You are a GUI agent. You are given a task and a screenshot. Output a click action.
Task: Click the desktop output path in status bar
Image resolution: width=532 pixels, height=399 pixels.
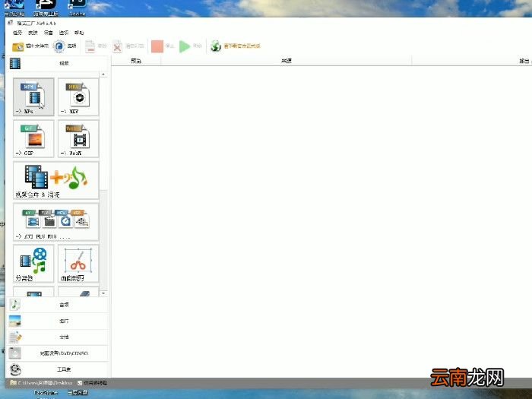49,382
